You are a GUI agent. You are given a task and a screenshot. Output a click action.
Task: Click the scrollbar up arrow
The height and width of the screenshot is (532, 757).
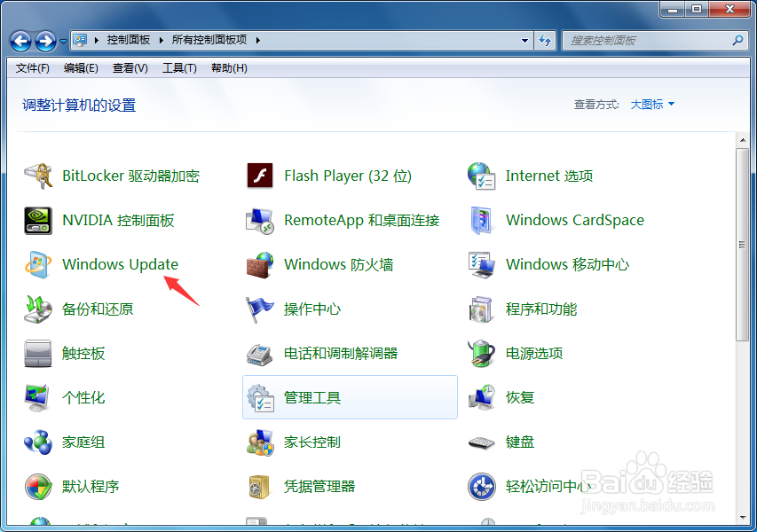[x=743, y=140]
